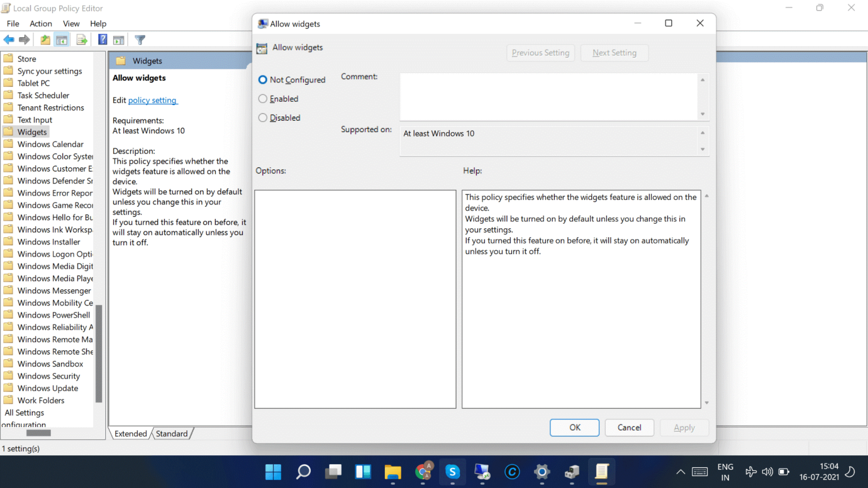Click the Help text scroll-up arrow
The image size is (868, 488).
706,194
